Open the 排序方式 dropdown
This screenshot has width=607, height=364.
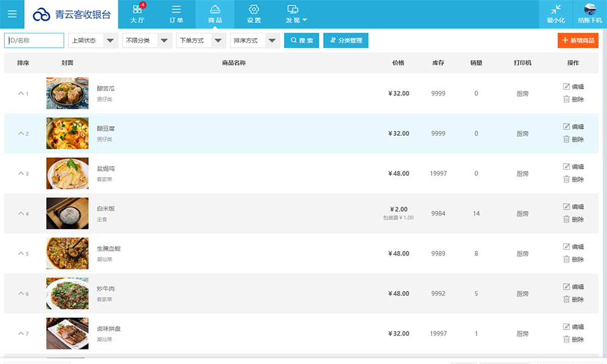[255, 40]
